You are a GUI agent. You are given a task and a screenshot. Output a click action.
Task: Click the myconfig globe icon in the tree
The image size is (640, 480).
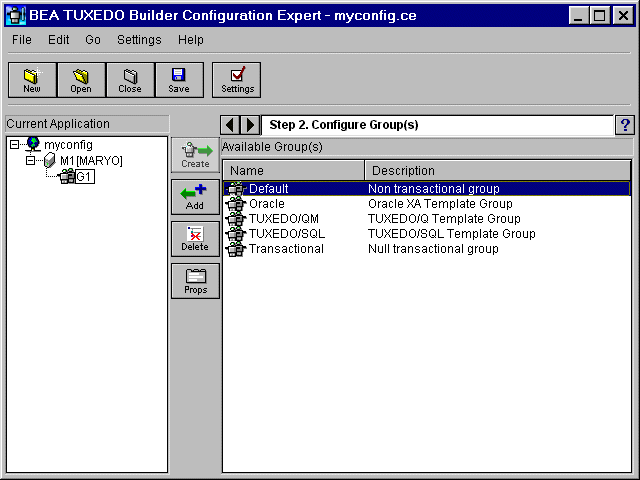(x=33, y=144)
